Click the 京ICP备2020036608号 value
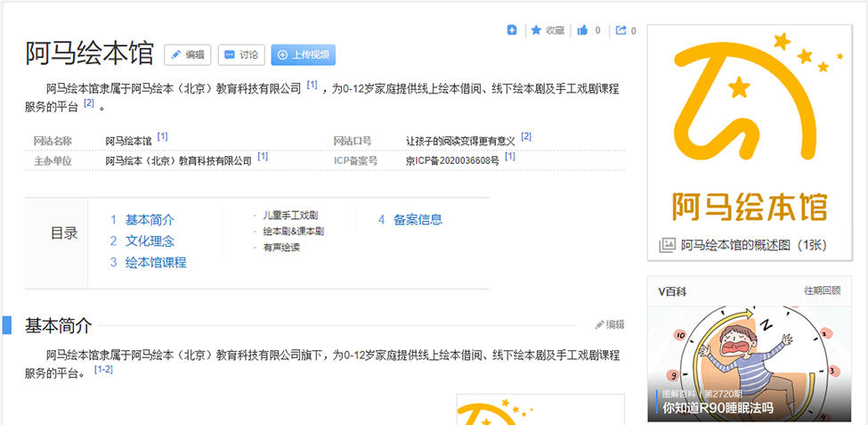868x425 pixels. [452, 161]
